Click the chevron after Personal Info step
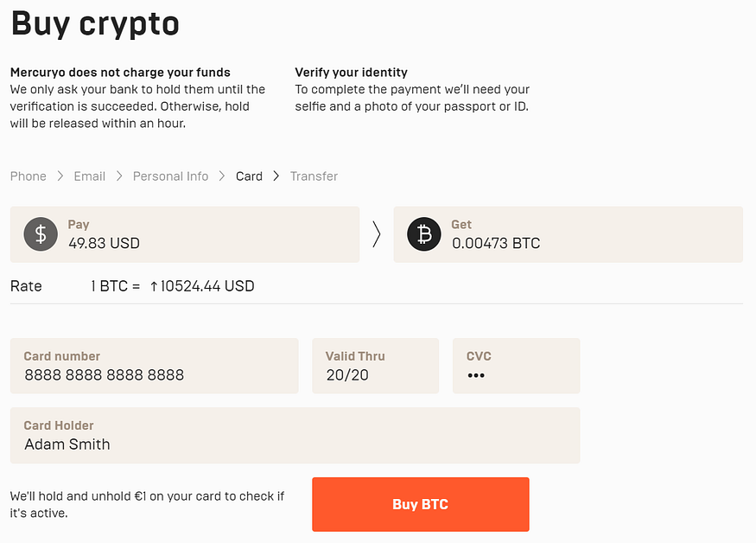This screenshot has height=543, width=756. (x=222, y=176)
